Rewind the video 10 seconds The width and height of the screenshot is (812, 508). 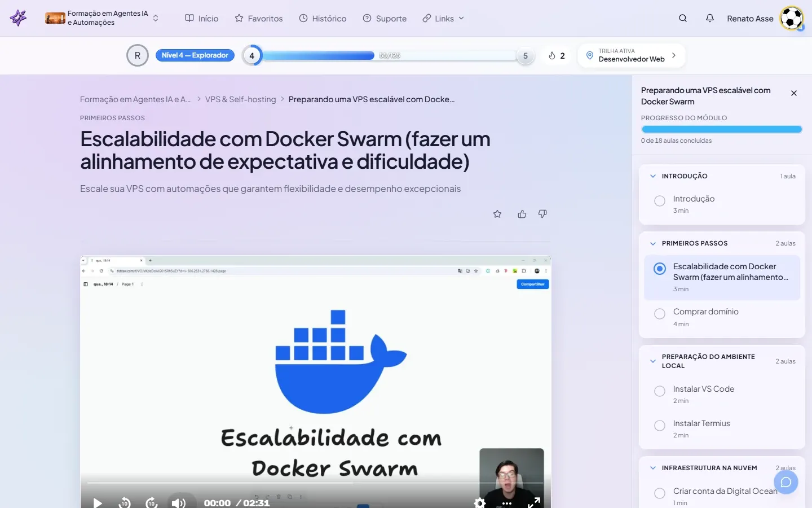click(125, 502)
